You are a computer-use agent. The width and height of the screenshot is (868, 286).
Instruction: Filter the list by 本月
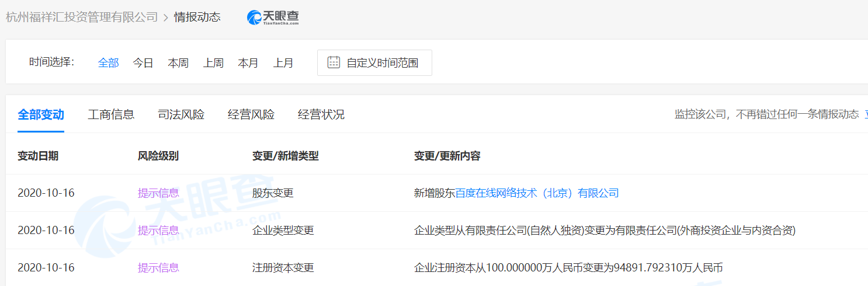(248, 63)
